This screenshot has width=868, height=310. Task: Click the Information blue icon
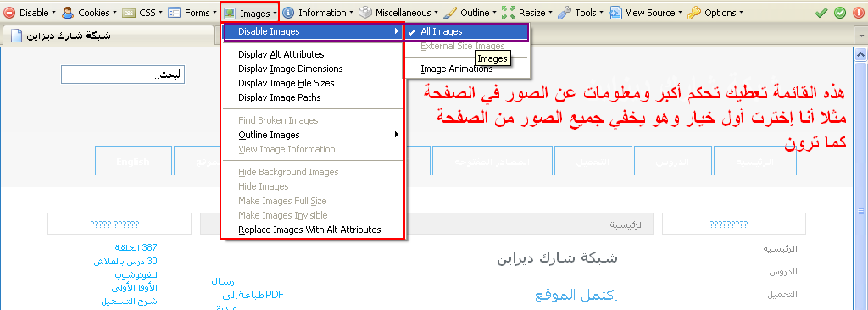(288, 13)
